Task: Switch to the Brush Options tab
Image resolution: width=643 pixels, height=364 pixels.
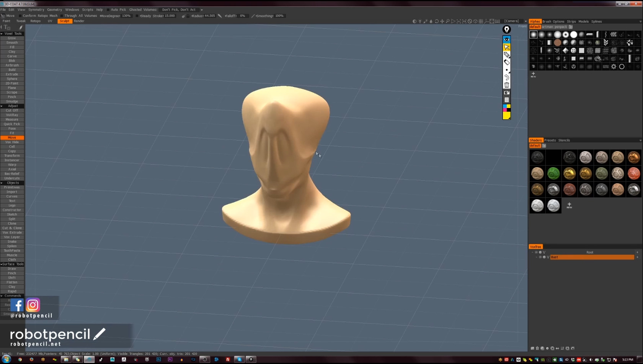Action: tap(553, 21)
